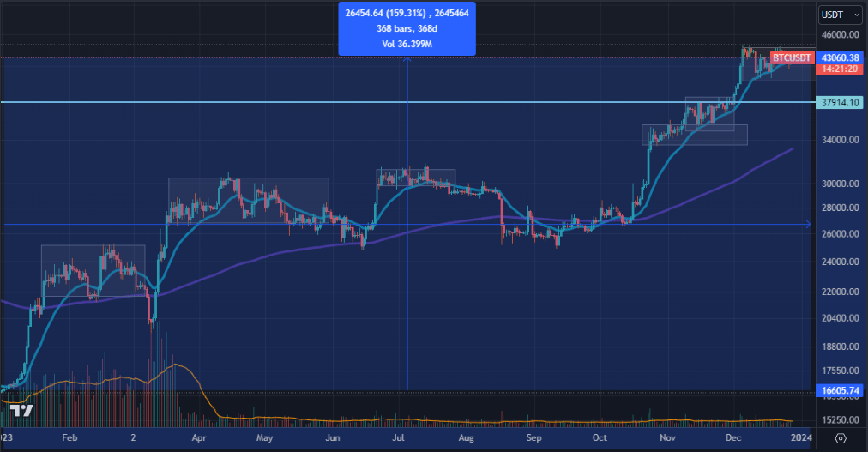Image resolution: width=868 pixels, height=452 pixels.
Task: Click the 18800.00 price scale label
Action: point(841,347)
